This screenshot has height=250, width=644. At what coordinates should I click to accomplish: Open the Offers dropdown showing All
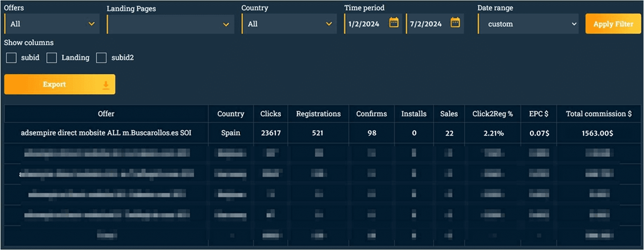click(x=52, y=24)
